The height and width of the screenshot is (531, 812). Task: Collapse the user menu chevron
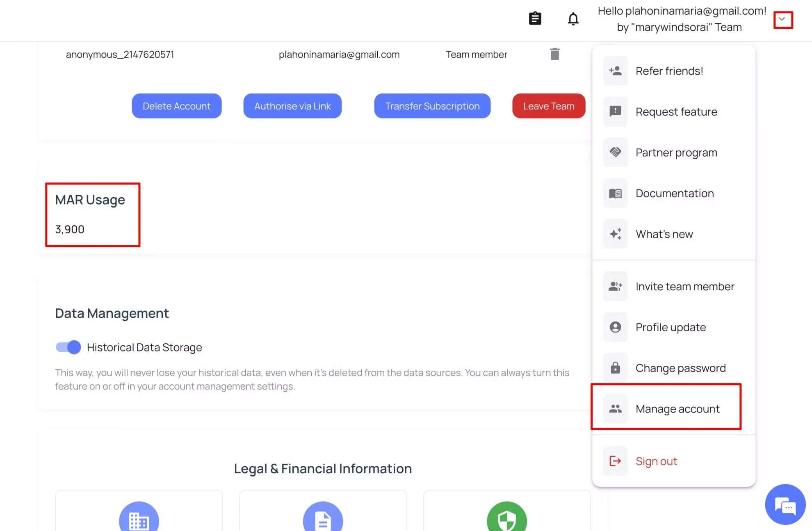[x=782, y=19]
